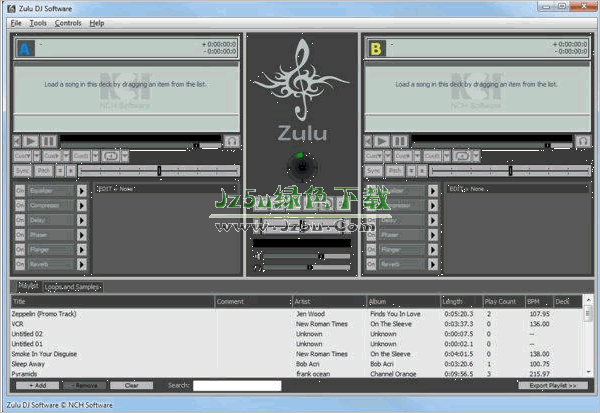Open Reverb settings arrow on deck A
600x413 pixels.
pyautogui.click(x=82, y=264)
